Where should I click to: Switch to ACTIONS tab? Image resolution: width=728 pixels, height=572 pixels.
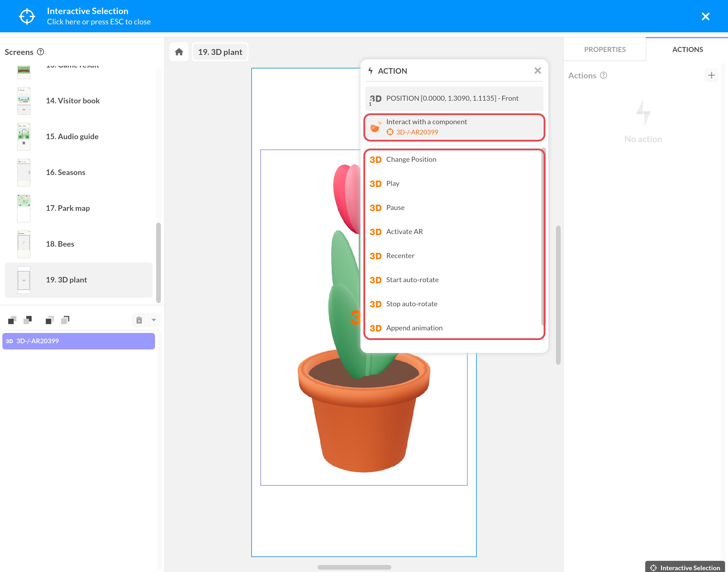coord(687,50)
